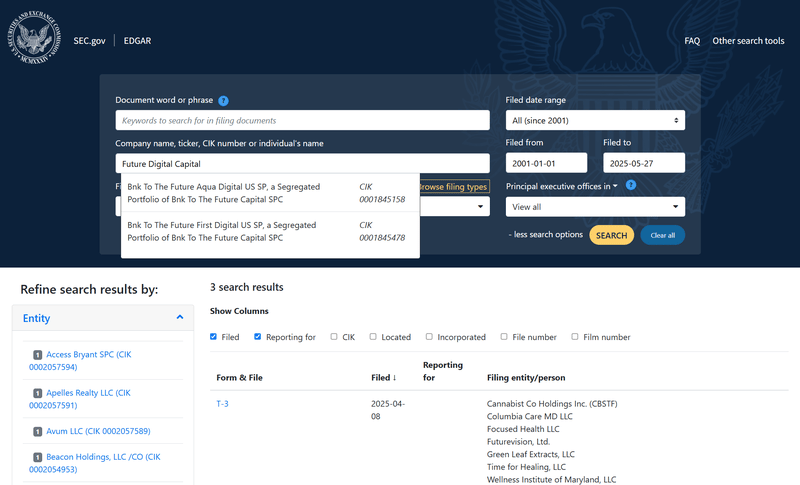Screen dimensions: 800x485
Task: Open the filing category dropdown arrow
Action: (480, 207)
